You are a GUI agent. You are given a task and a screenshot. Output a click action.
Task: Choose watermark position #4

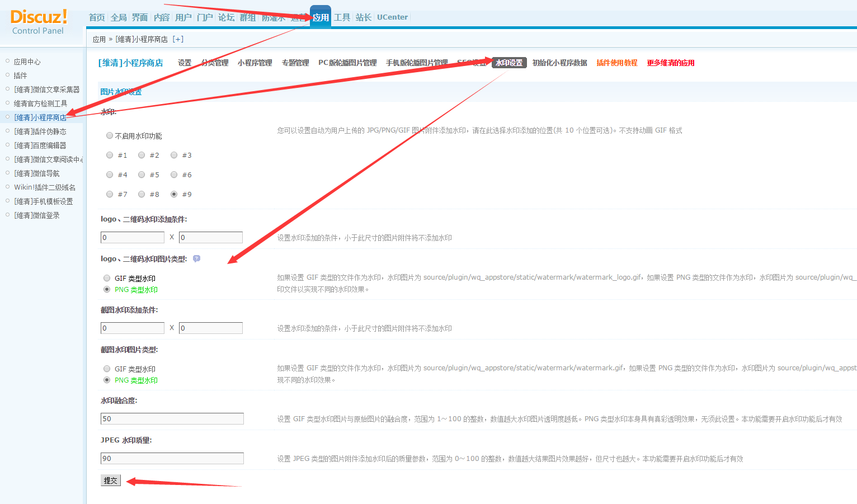point(110,175)
